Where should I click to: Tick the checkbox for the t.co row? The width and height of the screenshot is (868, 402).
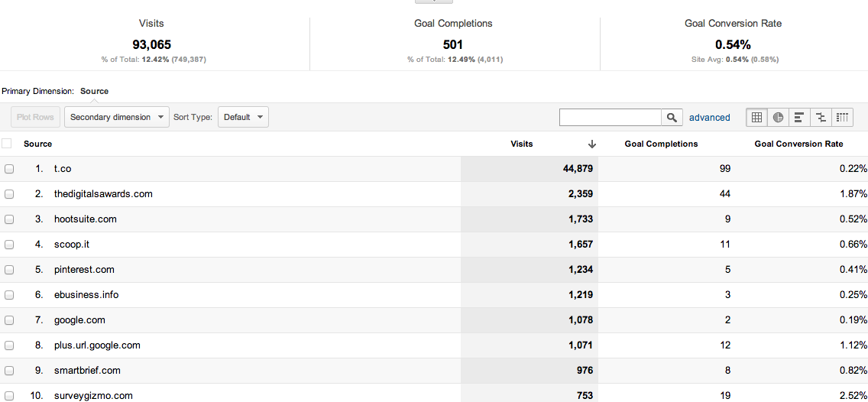pos(9,169)
